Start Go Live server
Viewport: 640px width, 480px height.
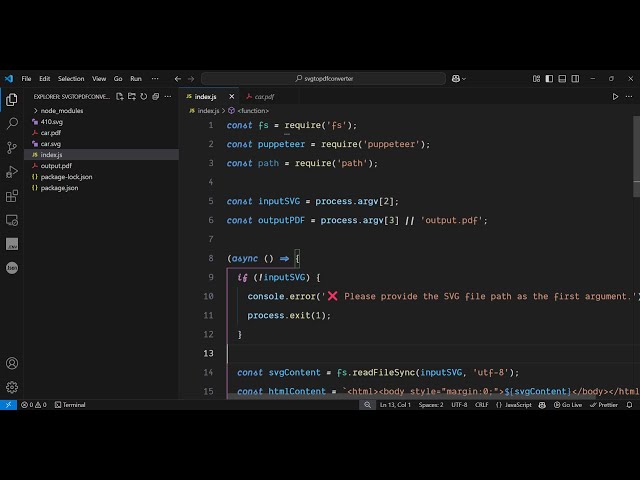click(568, 405)
